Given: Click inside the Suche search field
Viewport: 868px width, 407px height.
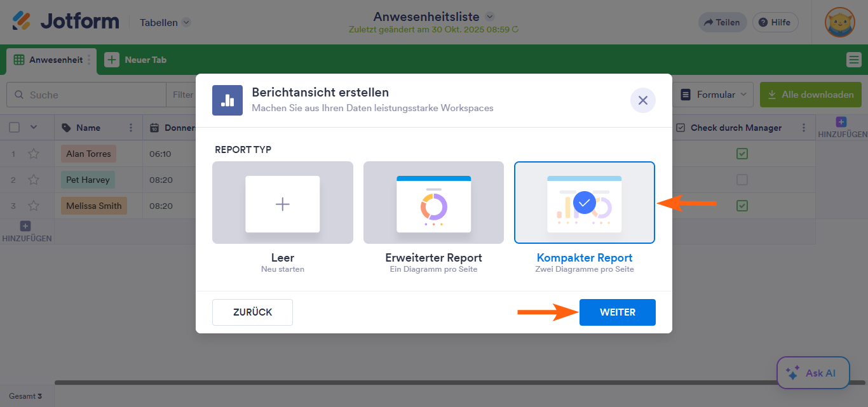Looking at the screenshot, I should pos(86,94).
